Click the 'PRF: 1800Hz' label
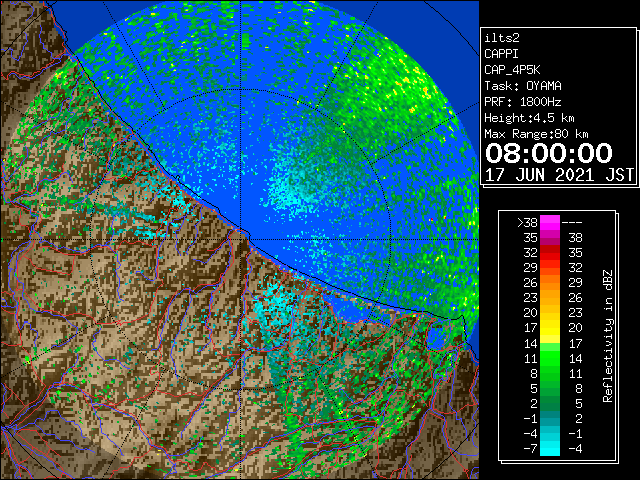The image size is (640, 480). tap(523, 102)
